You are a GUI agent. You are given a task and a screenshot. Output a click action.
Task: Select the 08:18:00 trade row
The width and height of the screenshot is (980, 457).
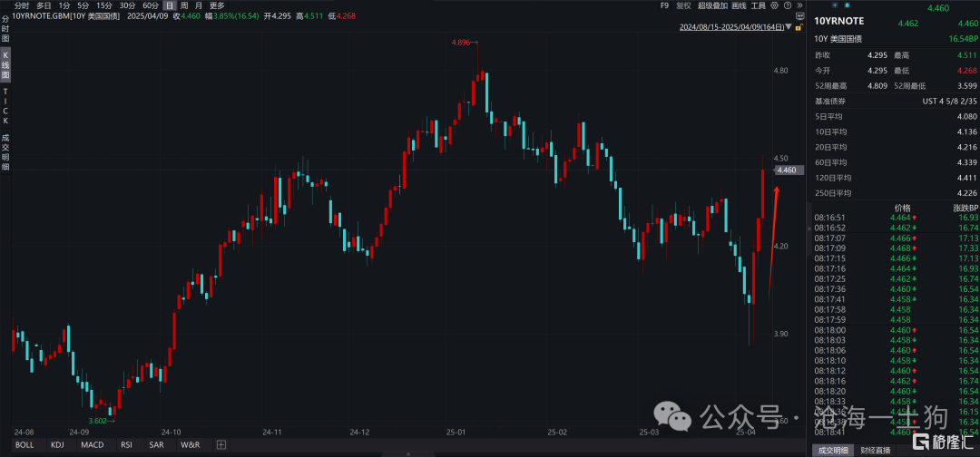tap(895, 330)
